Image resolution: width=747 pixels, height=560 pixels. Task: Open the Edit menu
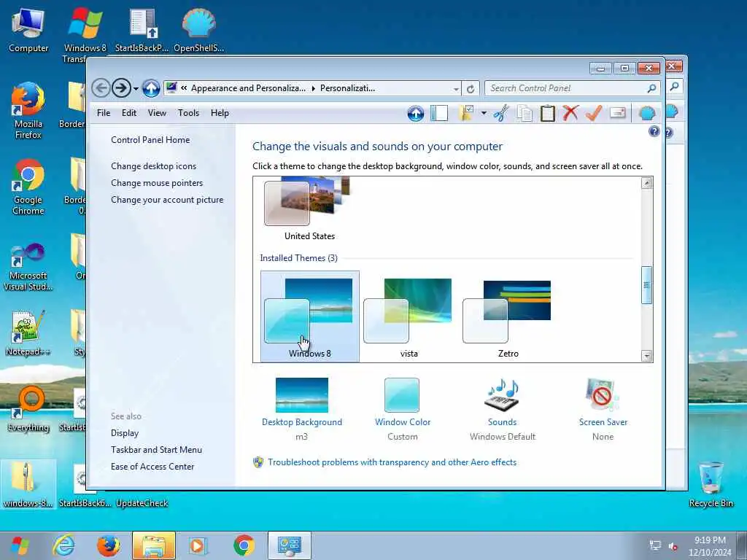point(129,113)
